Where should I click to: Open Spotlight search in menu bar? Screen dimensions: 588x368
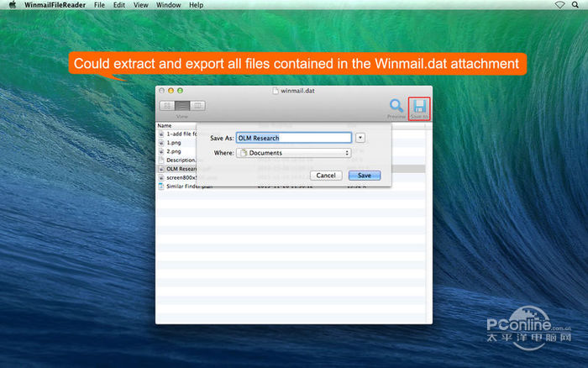(576, 5)
